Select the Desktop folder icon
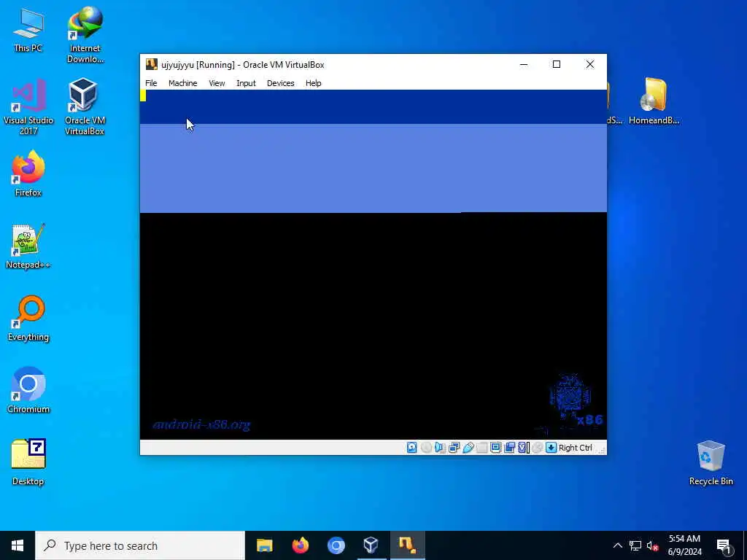Image resolution: width=747 pixels, height=560 pixels. (x=28, y=462)
